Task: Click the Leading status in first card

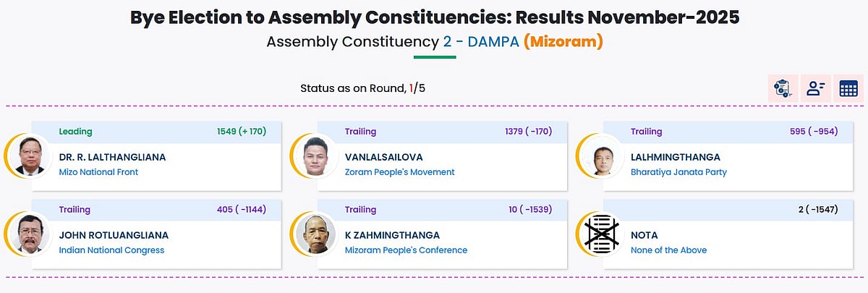Action: (75, 132)
